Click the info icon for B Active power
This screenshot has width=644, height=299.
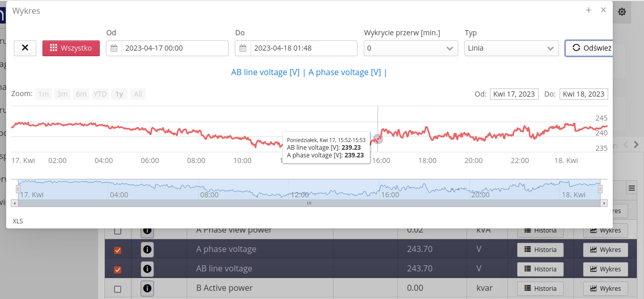[x=147, y=288]
